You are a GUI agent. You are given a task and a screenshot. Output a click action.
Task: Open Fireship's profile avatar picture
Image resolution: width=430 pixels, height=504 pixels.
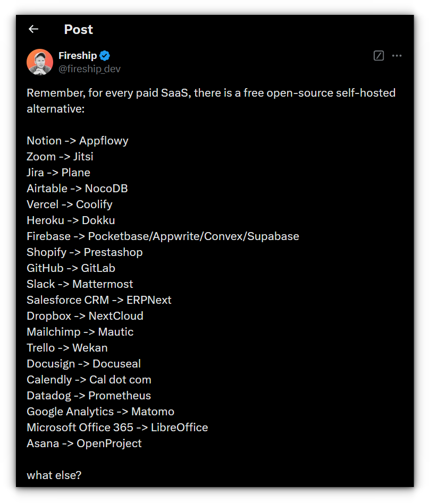pyautogui.click(x=40, y=62)
